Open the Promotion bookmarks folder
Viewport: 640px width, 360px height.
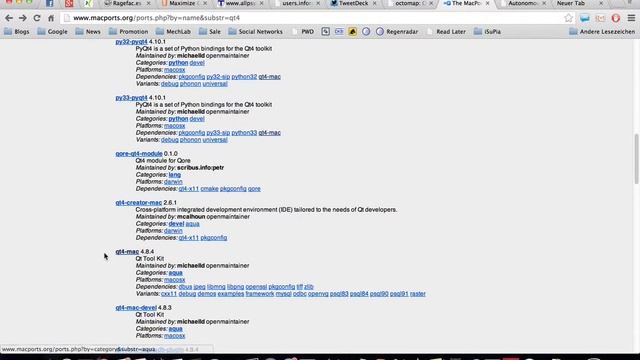(128, 32)
